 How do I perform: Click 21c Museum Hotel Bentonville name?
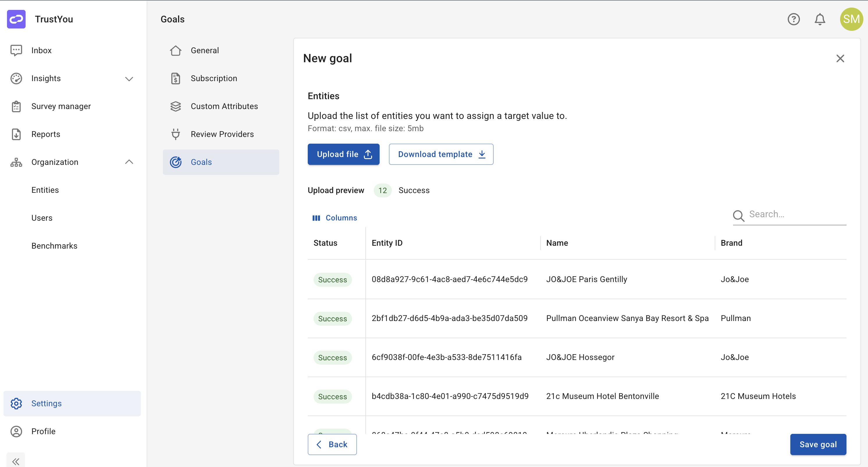coord(602,396)
